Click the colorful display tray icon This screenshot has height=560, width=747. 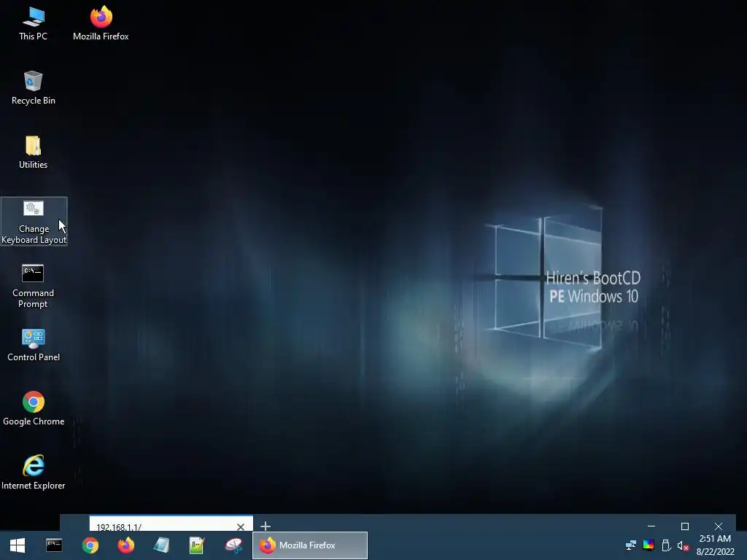(649, 545)
